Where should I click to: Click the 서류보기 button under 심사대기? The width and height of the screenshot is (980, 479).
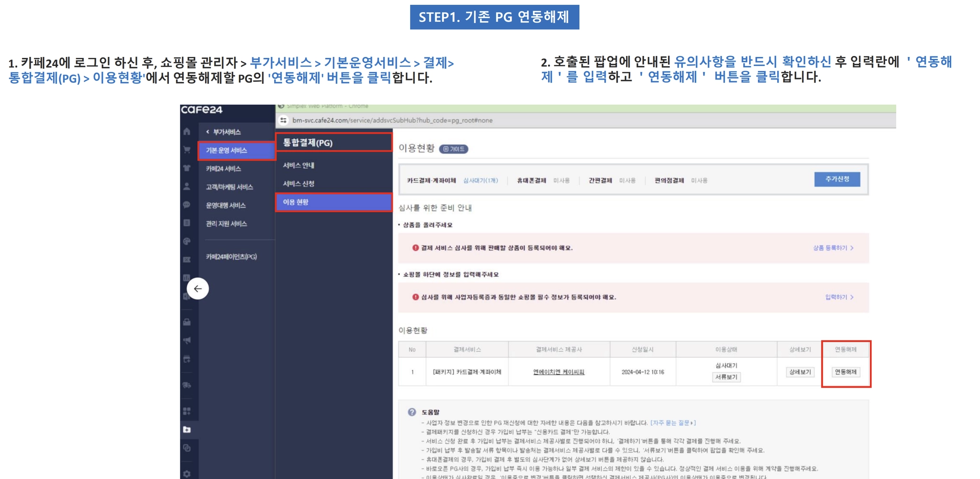(726, 377)
